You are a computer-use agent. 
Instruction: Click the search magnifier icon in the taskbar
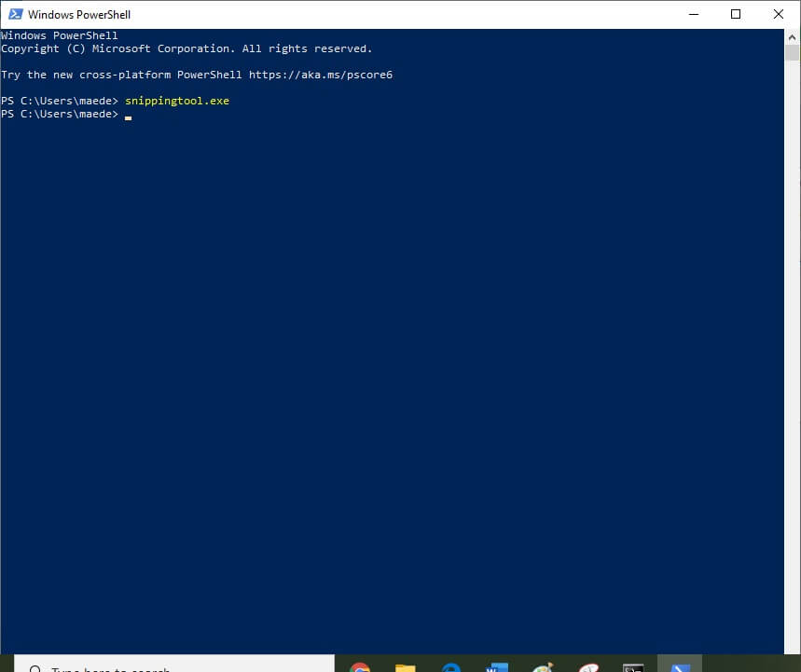tap(35, 669)
